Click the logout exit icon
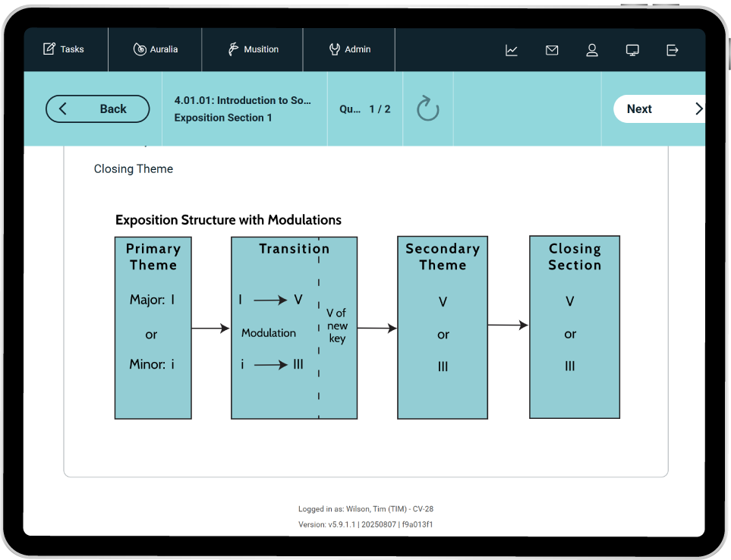Viewport: 731px width, 560px height. (x=673, y=50)
